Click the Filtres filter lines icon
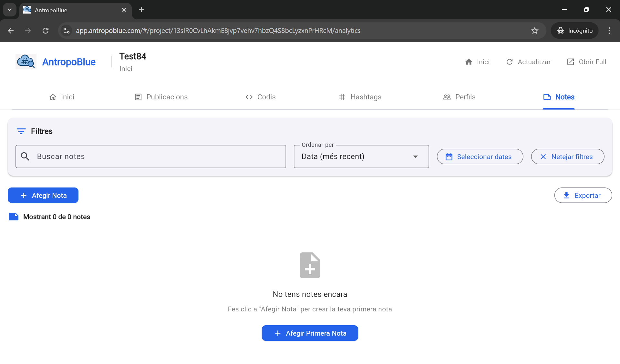 click(x=21, y=131)
